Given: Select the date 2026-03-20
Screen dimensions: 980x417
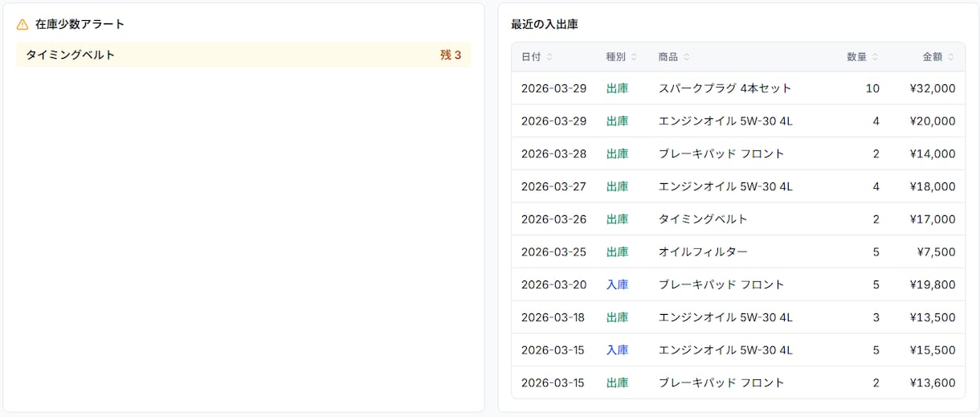Looking at the screenshot, I should pos(554,284).
